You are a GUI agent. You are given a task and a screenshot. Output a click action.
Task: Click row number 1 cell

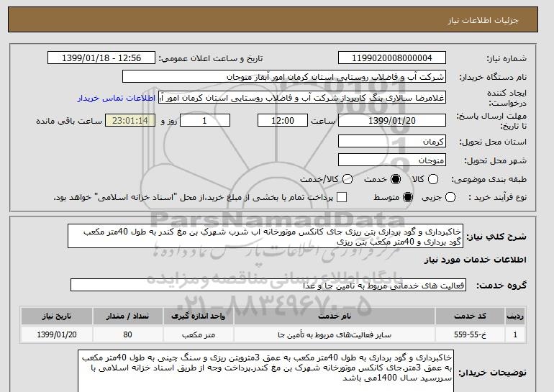point(515,334)
